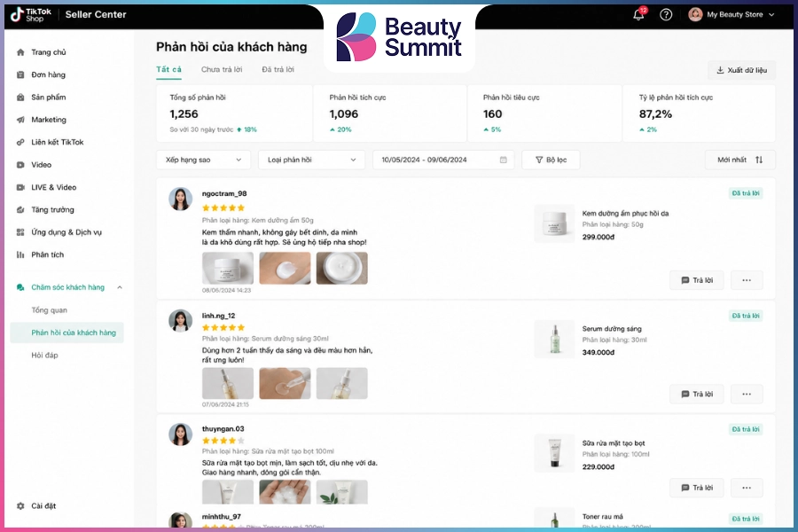Click the My Beauty Store avatar
The image size is (798, 532).
[x=695, y=14]
